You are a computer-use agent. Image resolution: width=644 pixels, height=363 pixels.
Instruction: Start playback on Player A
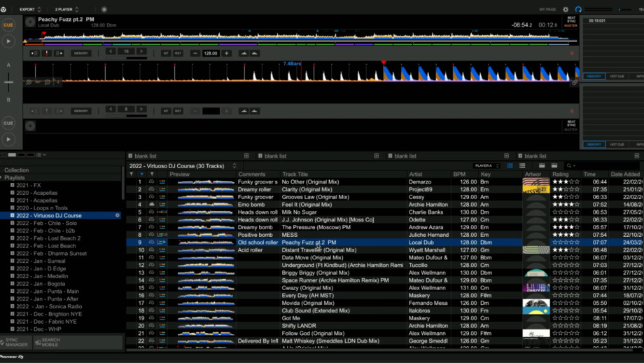click(x=8, y=41)
